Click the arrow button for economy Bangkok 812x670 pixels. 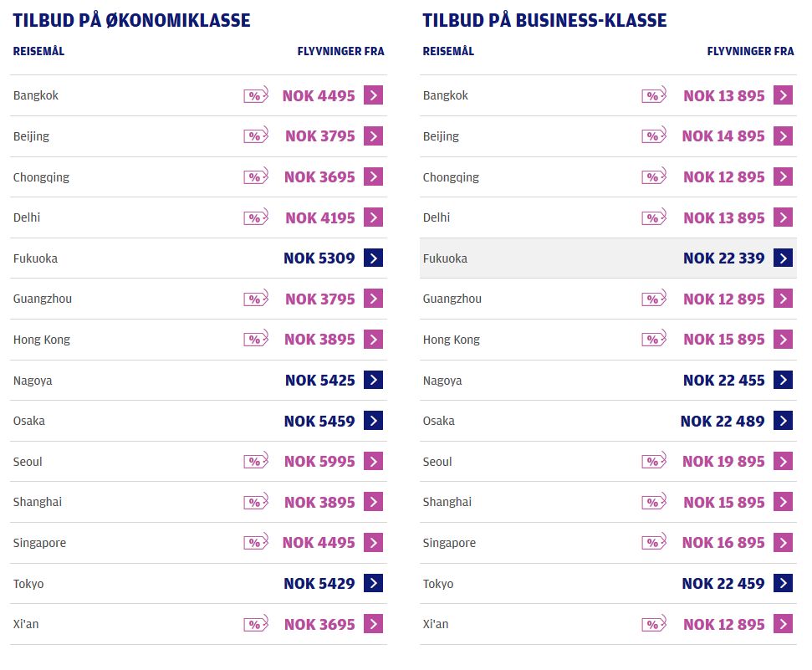373,95
